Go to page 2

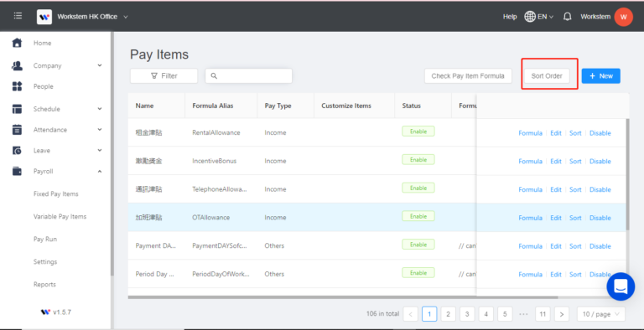pos(448,314)
